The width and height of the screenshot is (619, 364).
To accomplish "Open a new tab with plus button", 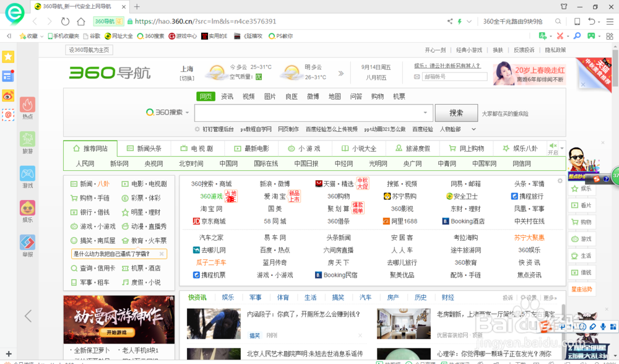I will 137,6.
